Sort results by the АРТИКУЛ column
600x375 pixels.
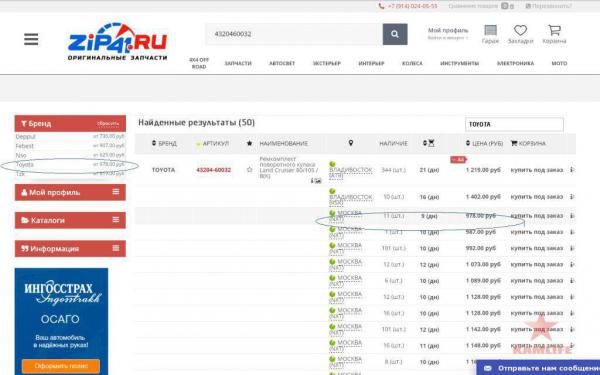click(212, 143)
